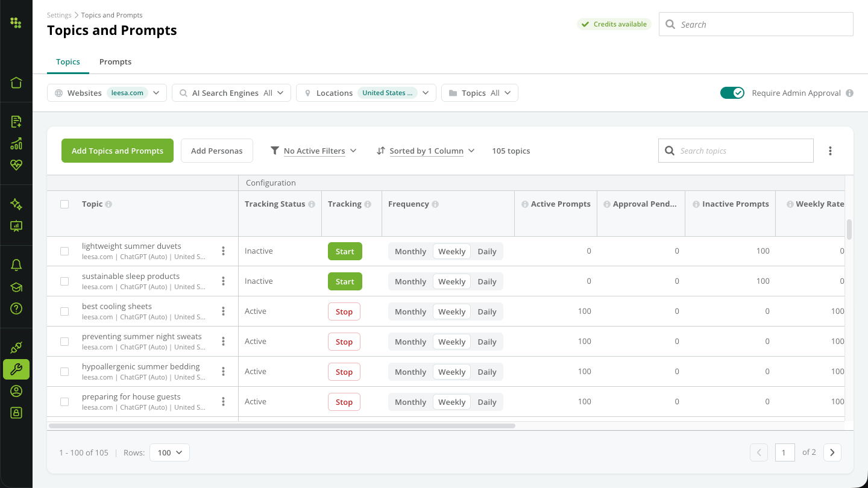Image resolution: width=868 pixels, height=488 pixels.
Task: Click the plug integrations sidebar icon
Action: pyautogui.click(x=16, y=348)
